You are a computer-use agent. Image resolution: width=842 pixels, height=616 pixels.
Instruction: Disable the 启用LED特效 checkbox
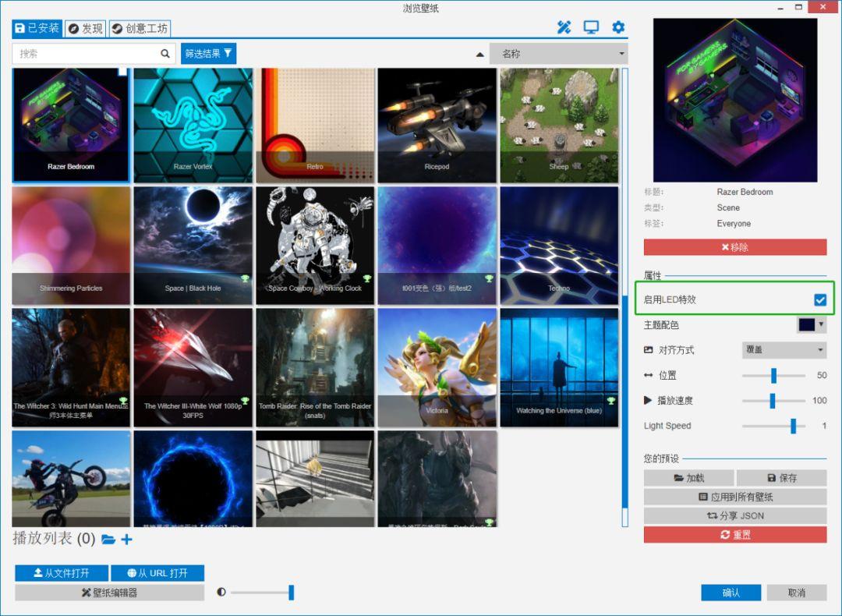pos(820,299)
